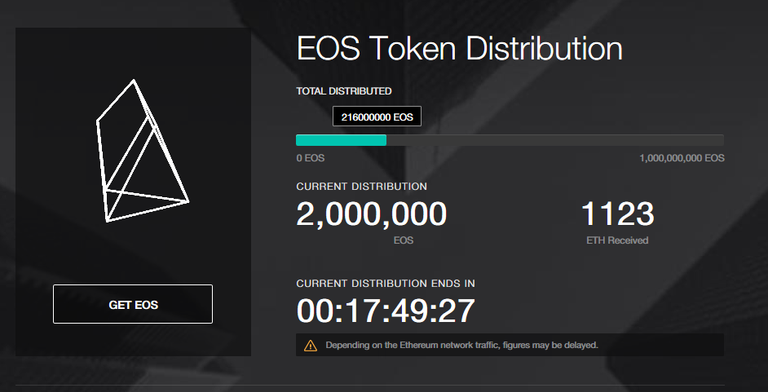This screenshot has height=392, width=768.
Task: Click the dark logo card panel
Action: pos(133,192)
